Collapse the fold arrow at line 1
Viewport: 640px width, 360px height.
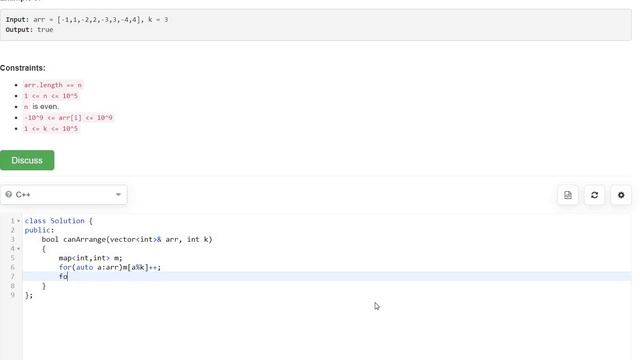18,221
